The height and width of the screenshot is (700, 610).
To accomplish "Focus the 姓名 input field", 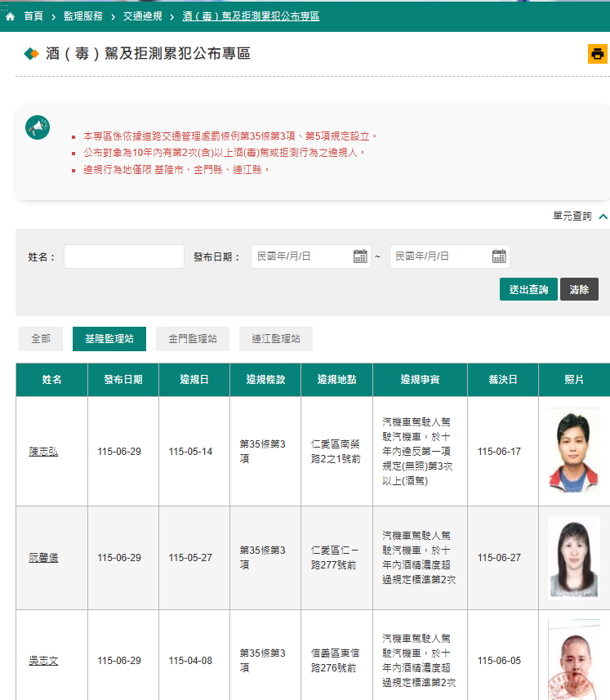I will [x=124, y=256].
